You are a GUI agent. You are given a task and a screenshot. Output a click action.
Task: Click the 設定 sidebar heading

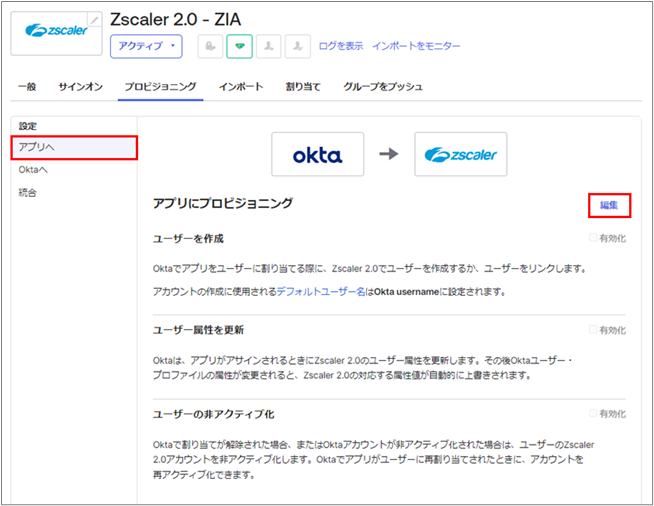pyautogui.click(x=28, y=126)
